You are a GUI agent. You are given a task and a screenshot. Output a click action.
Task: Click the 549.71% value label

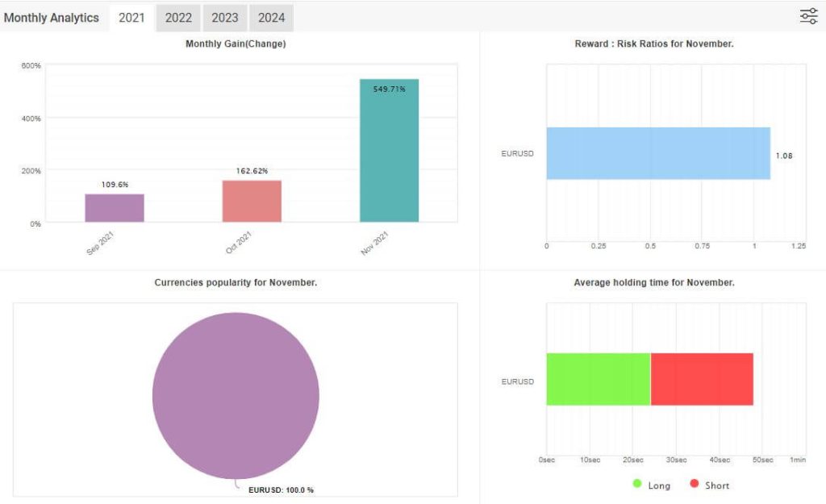(x=389, y=90)
